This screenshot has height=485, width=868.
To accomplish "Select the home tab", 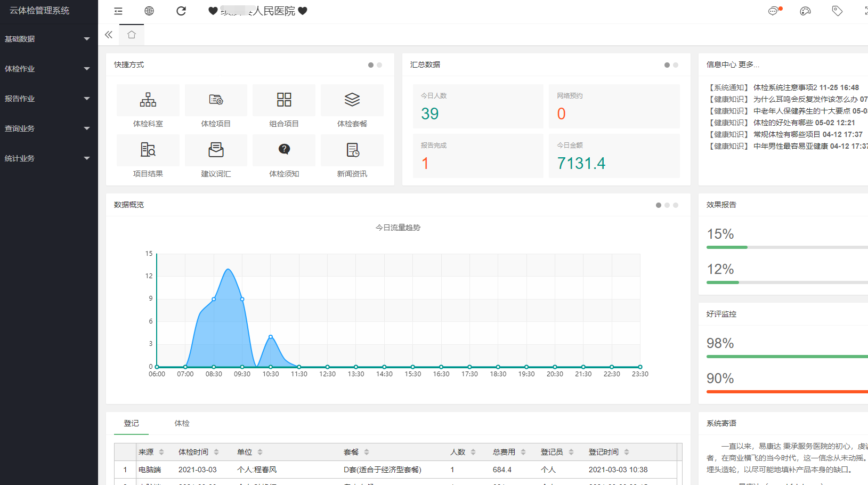I will tap(132, 35).
